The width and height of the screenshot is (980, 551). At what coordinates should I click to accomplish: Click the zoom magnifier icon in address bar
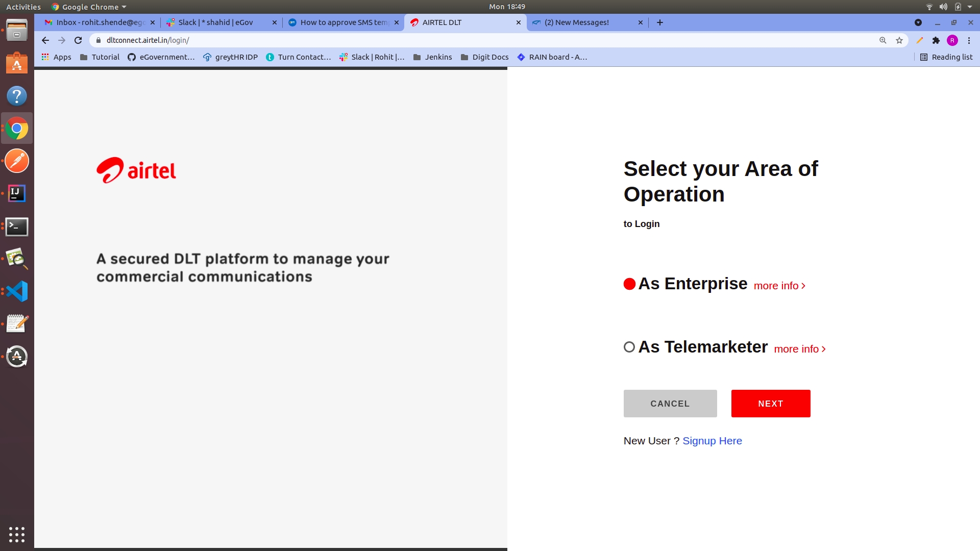883,40
